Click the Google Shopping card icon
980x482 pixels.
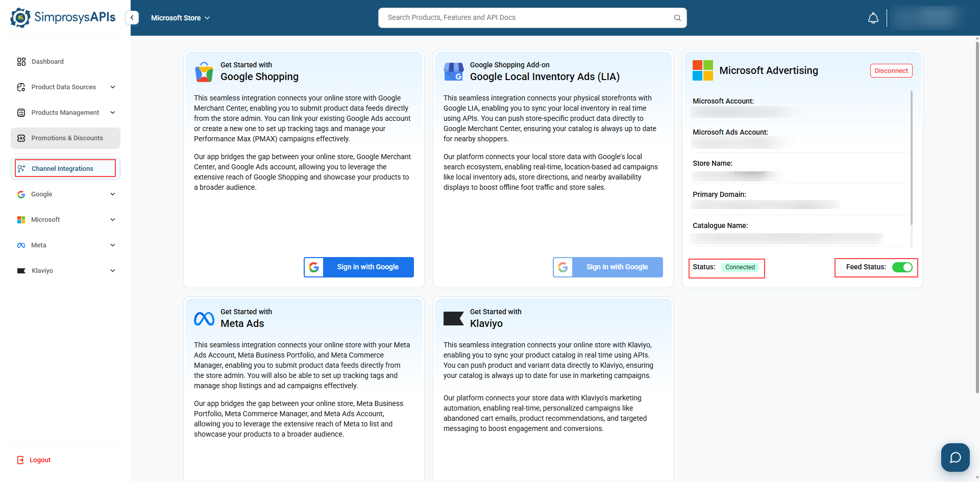click(204, 72)
